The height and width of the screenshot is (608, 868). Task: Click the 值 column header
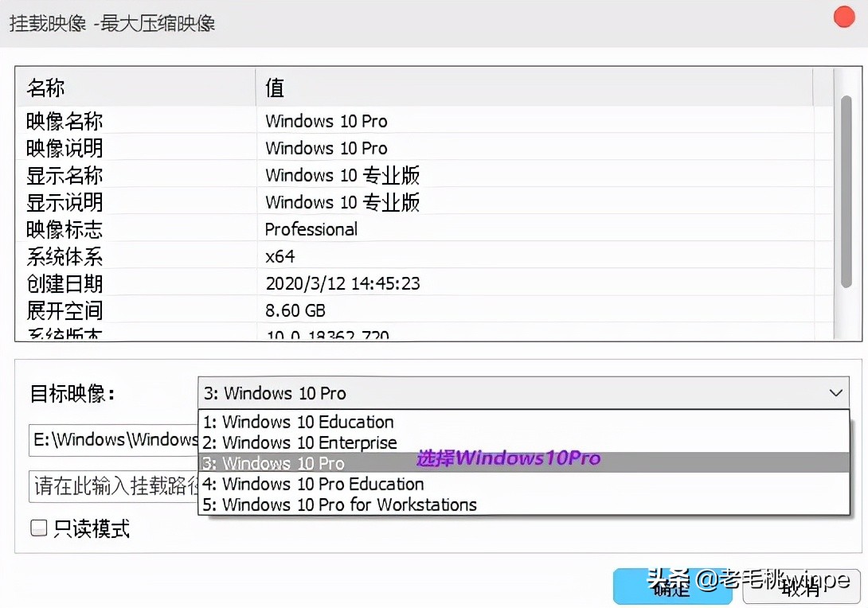pyautogui.click(x=534, y=88)
